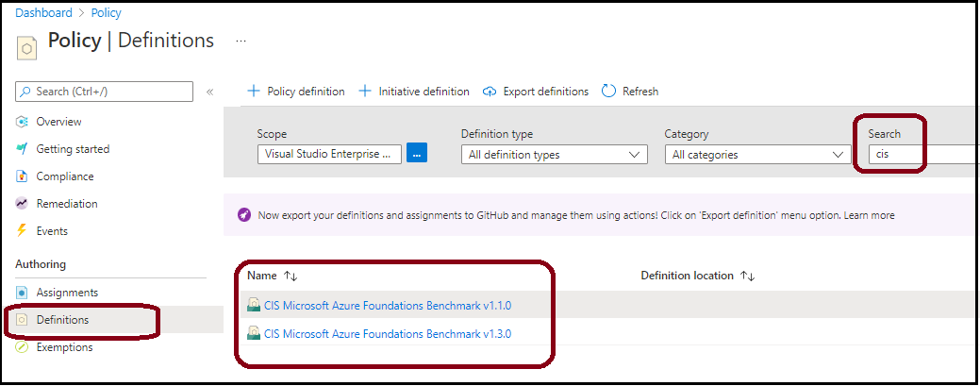980x386 pixels.
Task: Click the Definitions icon in the sidebar
Action: 23,320
